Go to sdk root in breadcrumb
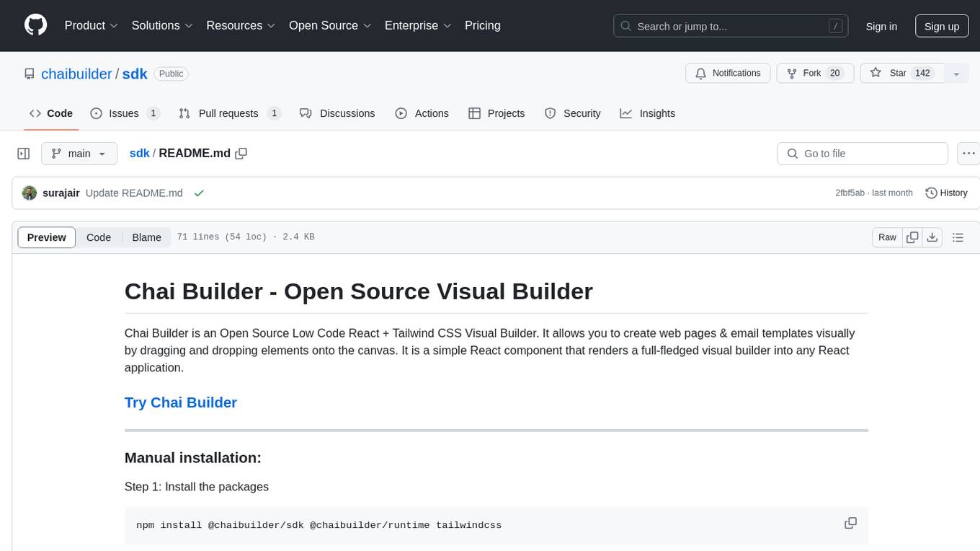Screen dimensions: 980x551 click(x=139, y=153)
